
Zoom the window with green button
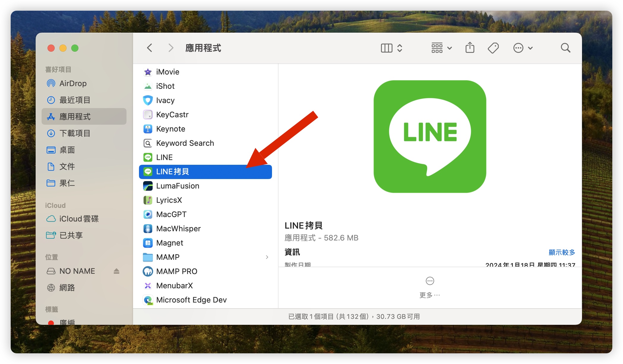(x=75, y=48)
